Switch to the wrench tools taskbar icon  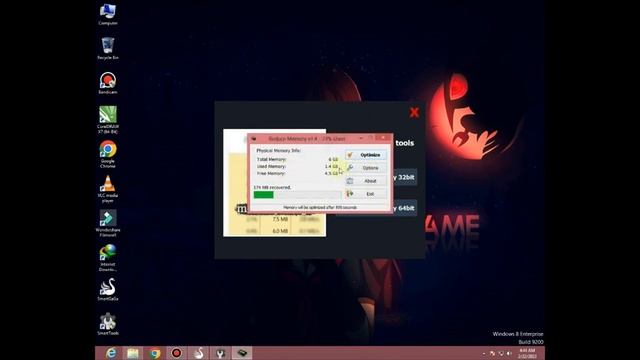point(220,353)
